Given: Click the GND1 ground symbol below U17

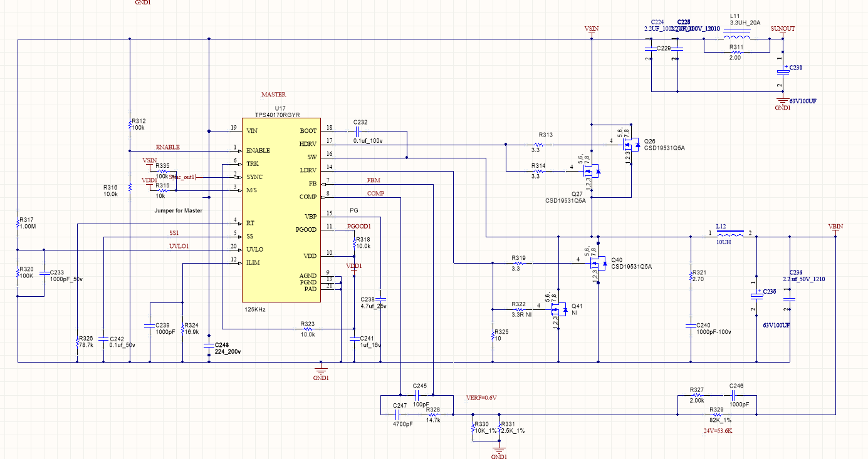Looking at the screenshot, I should coord(322,371).
